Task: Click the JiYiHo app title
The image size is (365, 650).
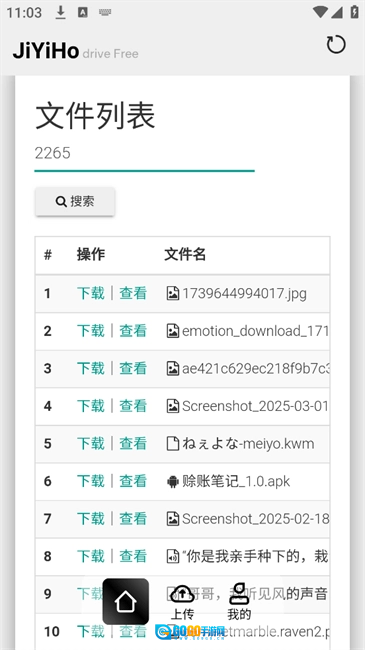Action: (46, 51)
